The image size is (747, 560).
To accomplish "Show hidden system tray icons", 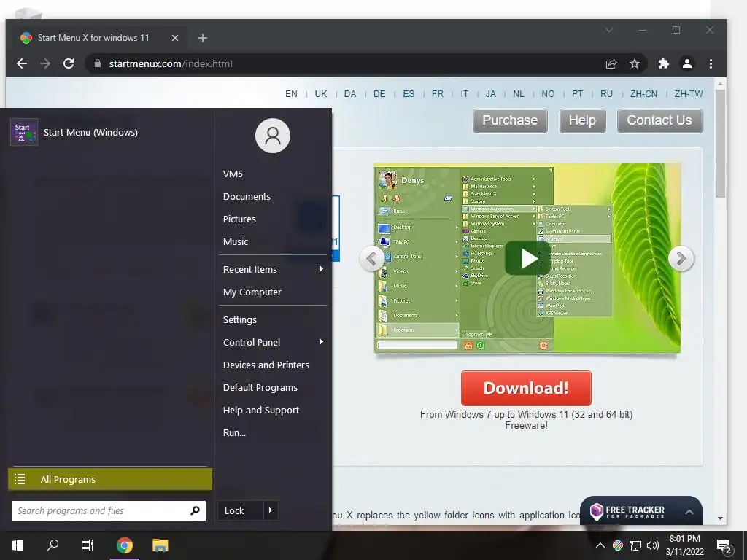I will [600, 545].
